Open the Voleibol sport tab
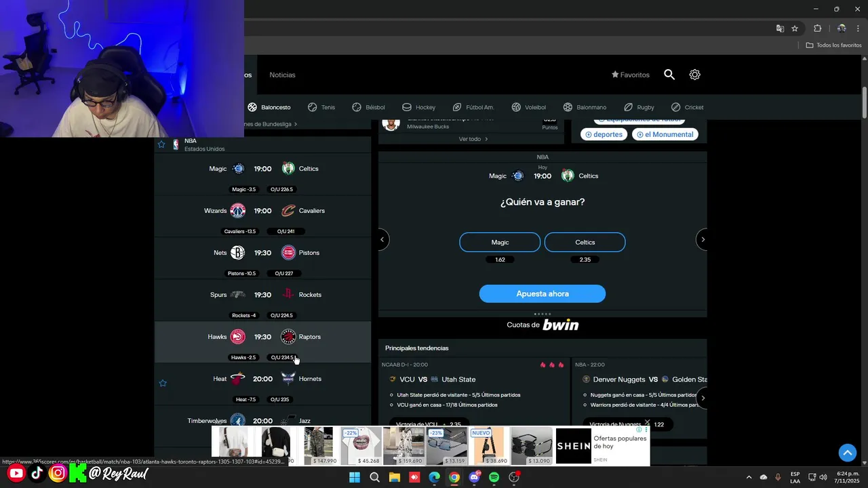Image resolution: width=868 pixels, height=488 pixels. click(x=529, y=107)
